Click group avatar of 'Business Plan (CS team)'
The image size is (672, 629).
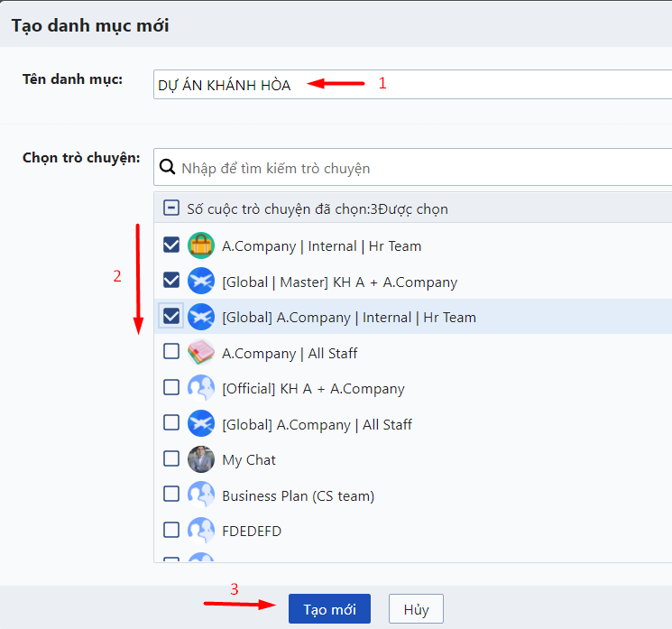coord(201,495)
